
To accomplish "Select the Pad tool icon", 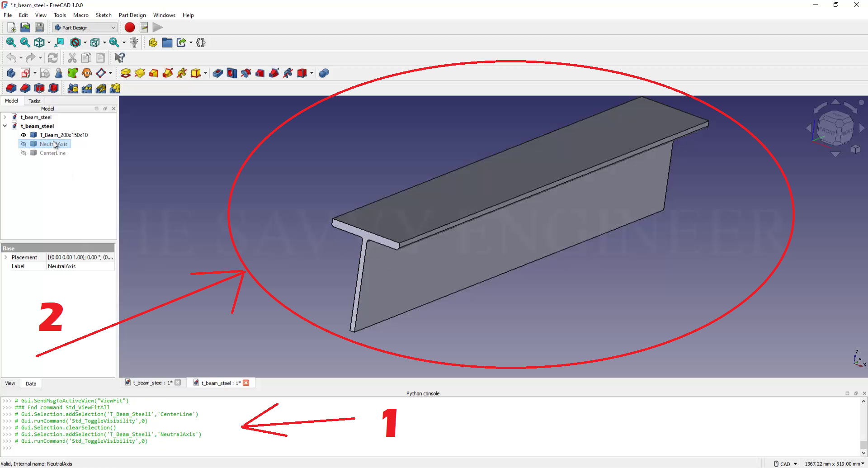I will point(126,73).
